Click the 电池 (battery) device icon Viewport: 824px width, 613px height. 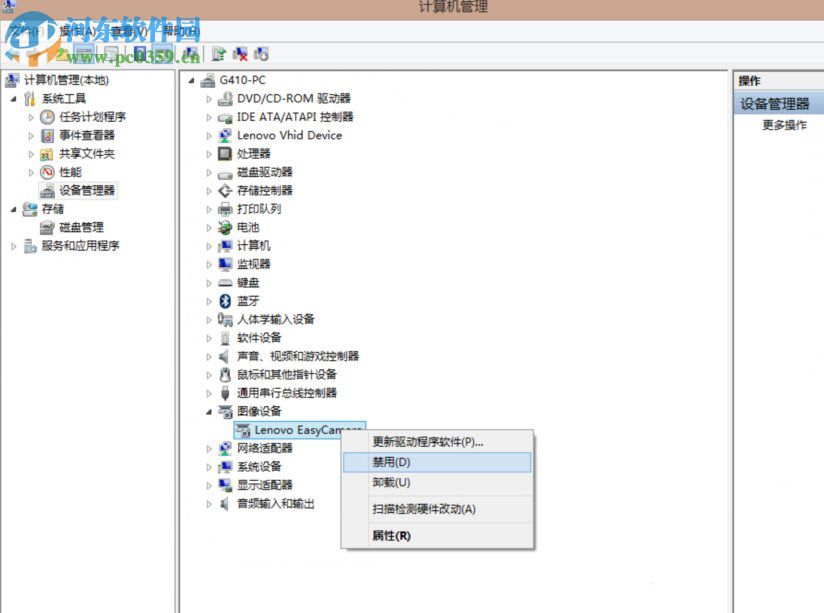[224, 227]
